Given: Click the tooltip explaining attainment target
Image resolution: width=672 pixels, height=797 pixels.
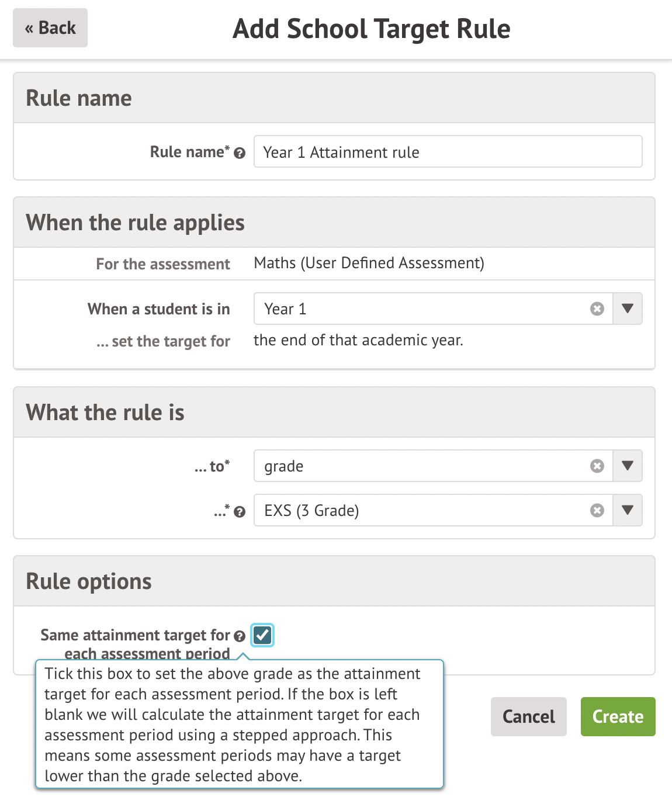Looking at the screenshot, I should 240,725.
